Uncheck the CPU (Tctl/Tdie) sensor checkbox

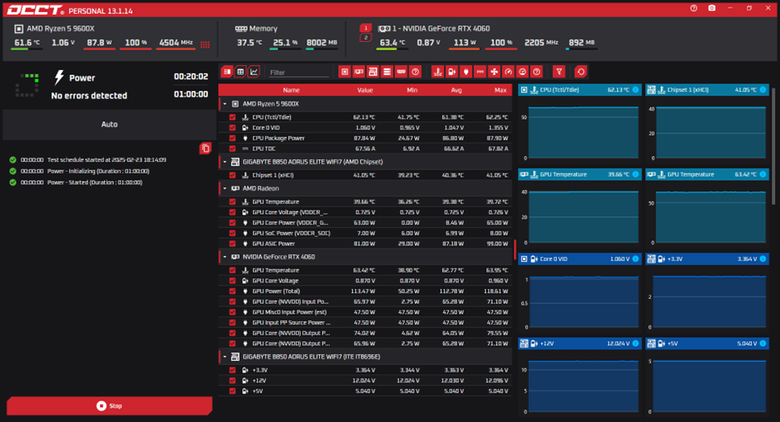click(x=232, y=117)
